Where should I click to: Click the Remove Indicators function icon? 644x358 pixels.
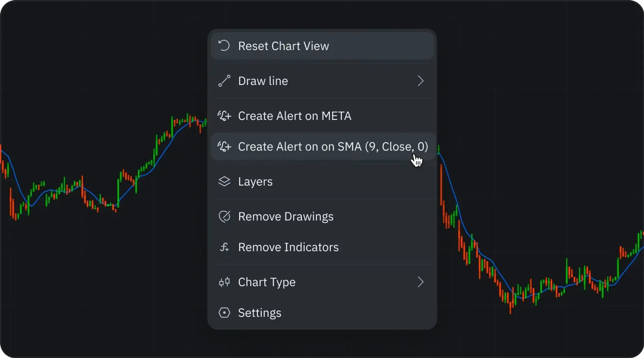point(224,247)
